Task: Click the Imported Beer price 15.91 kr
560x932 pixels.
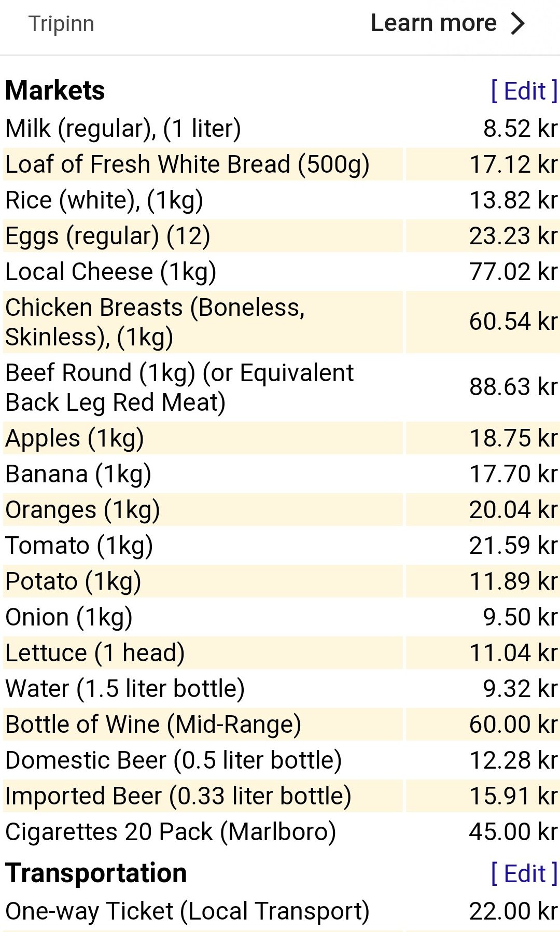Action: coord(513,796)
